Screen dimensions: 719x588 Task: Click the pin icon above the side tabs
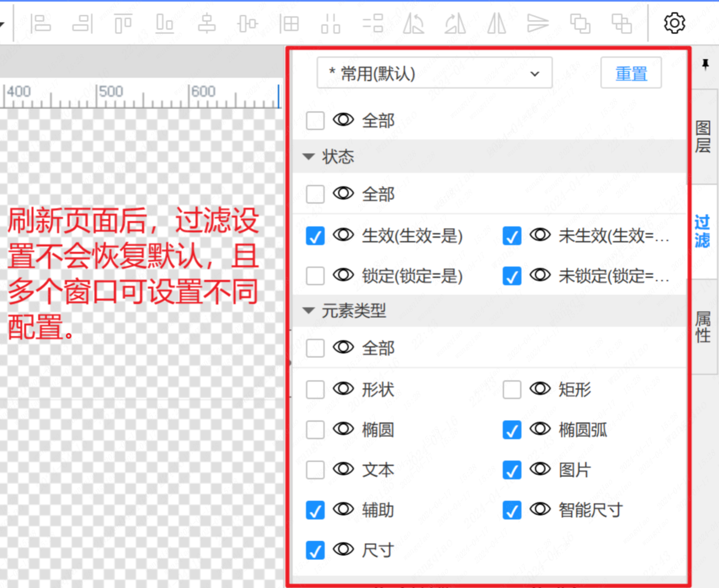click(x=706, y=65)
